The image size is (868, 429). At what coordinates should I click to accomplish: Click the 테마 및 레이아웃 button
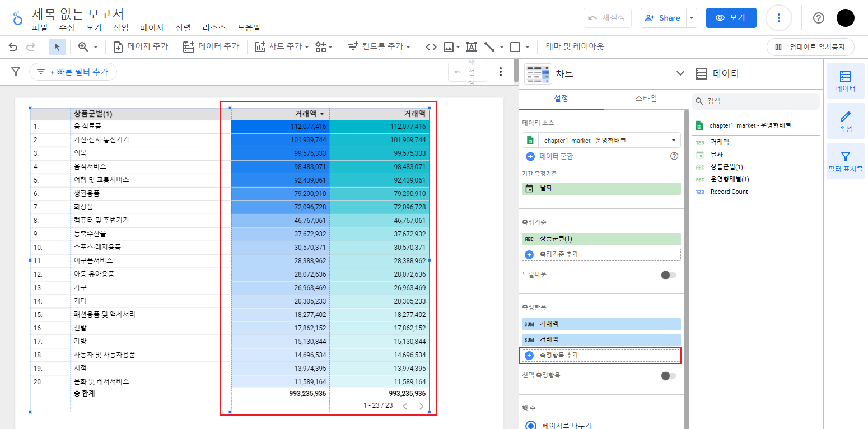click(575, 47)
